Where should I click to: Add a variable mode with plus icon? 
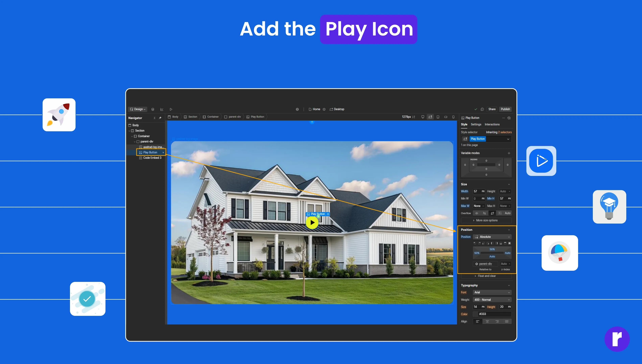pos(509,153)
